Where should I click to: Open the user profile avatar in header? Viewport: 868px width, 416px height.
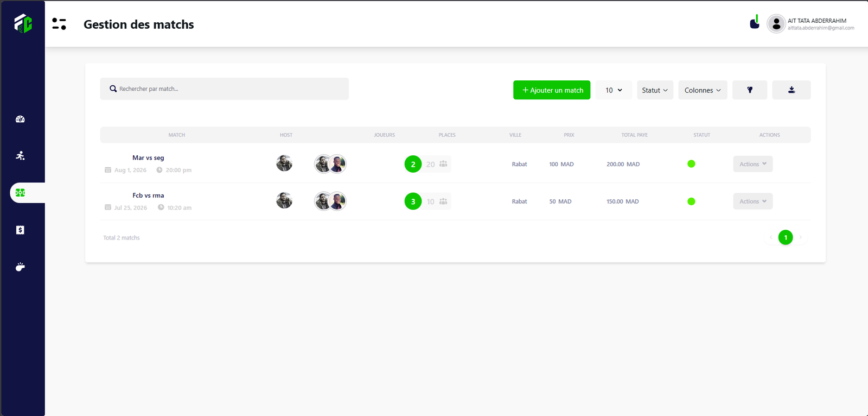(x=776, y=24)
